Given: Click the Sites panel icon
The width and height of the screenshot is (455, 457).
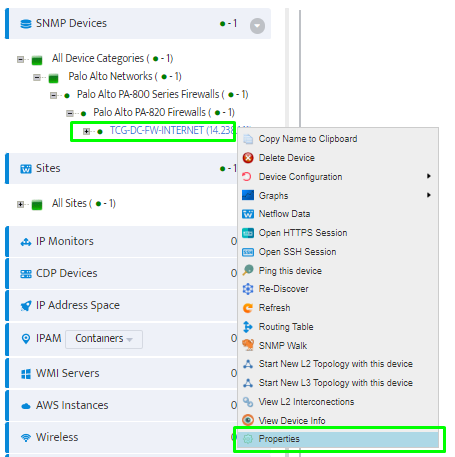Looking at the screenshot, I should click(26, 169).
